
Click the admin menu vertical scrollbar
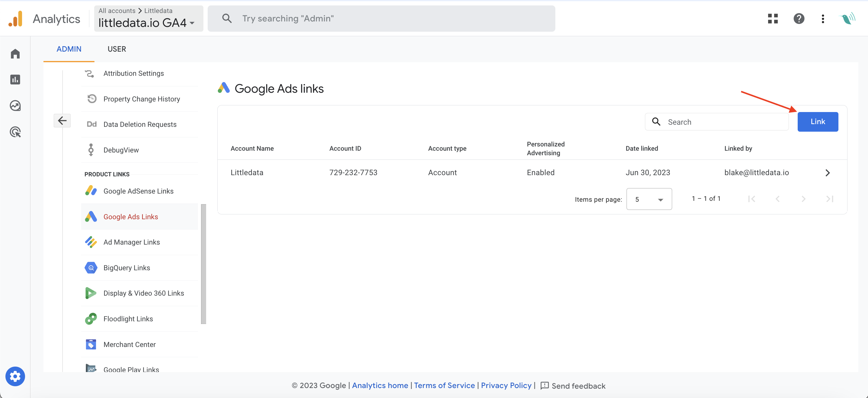203,264
